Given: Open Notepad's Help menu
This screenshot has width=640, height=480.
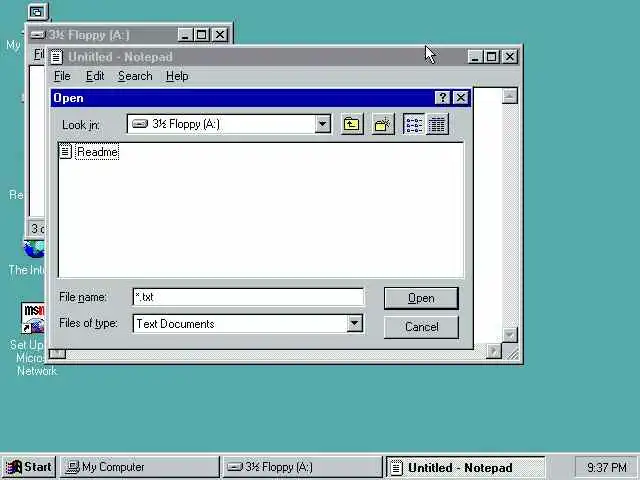Looking at the screenshot, I should [177, 76].
